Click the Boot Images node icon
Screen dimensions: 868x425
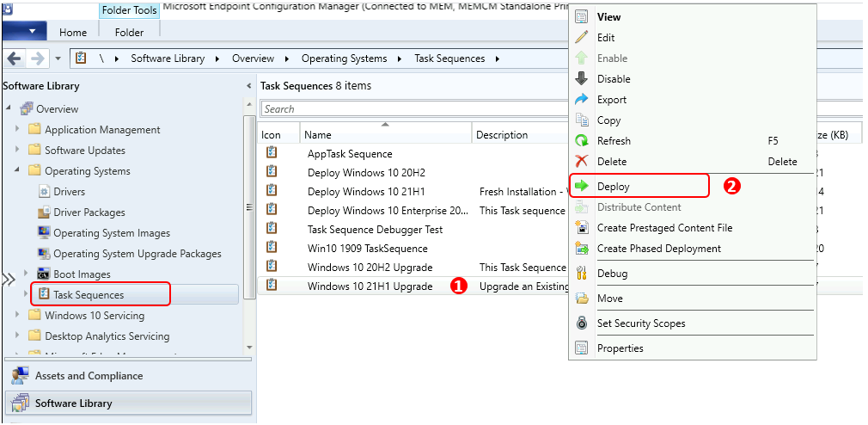(x=44, y=274)
